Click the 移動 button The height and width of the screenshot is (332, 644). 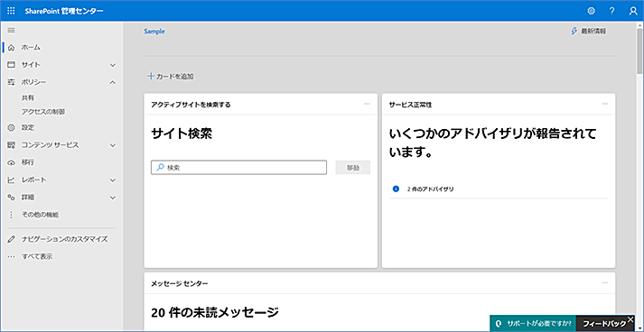click(353, 168)
